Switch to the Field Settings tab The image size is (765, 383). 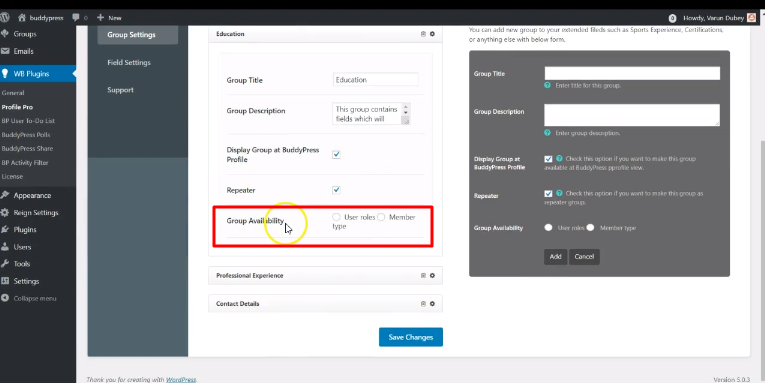129,62
